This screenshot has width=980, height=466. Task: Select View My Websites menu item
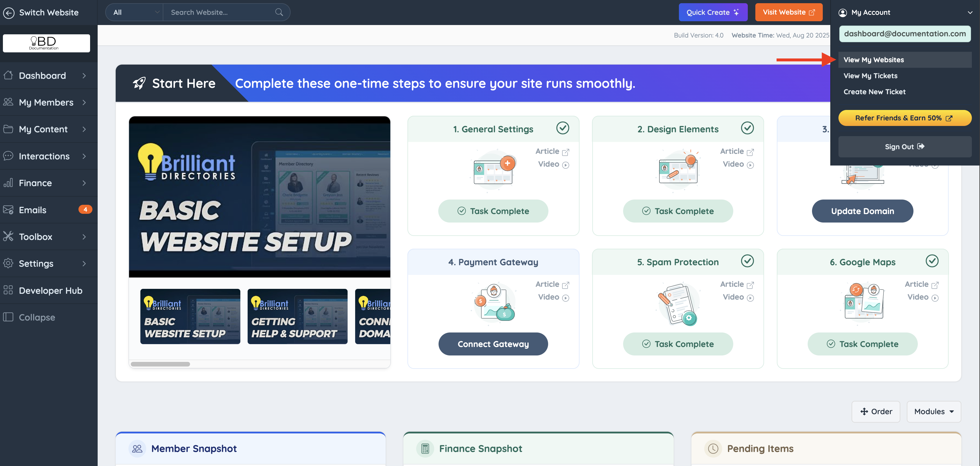pos(873,60)
